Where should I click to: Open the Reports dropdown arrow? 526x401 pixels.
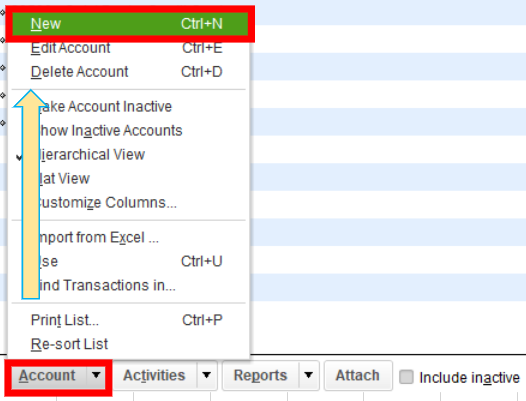[309, 375]
